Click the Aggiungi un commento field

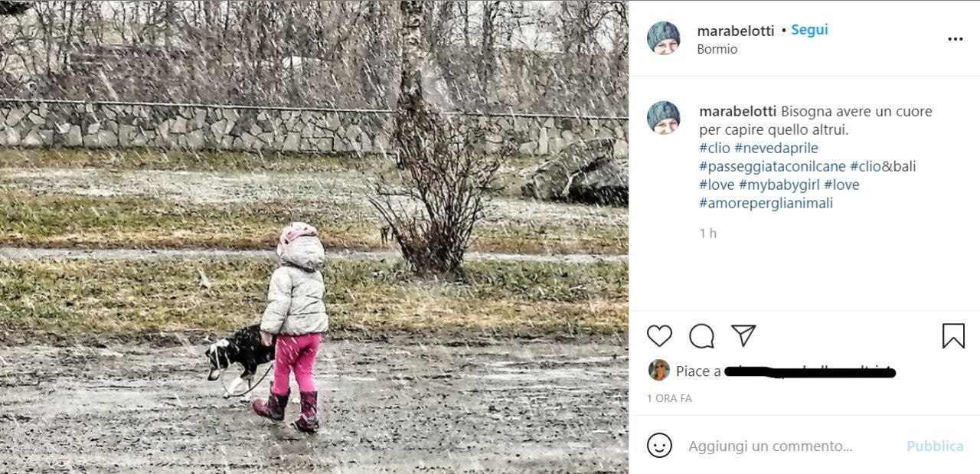point(792,446)
